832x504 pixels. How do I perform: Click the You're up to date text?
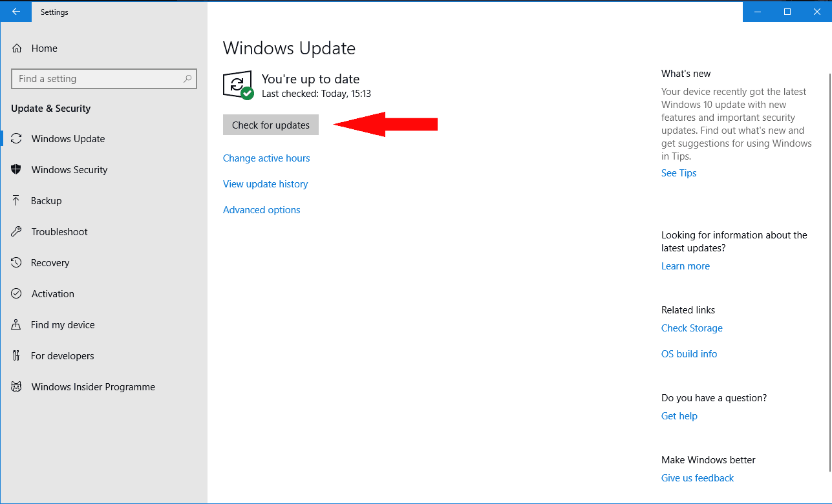click(x=310, y=79)
